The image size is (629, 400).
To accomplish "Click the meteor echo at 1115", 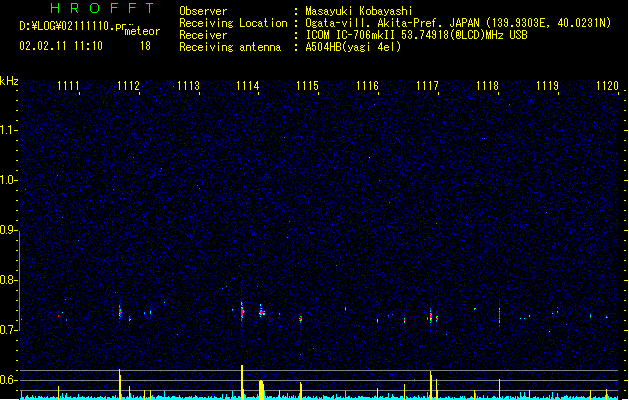I will coord(300,319).
